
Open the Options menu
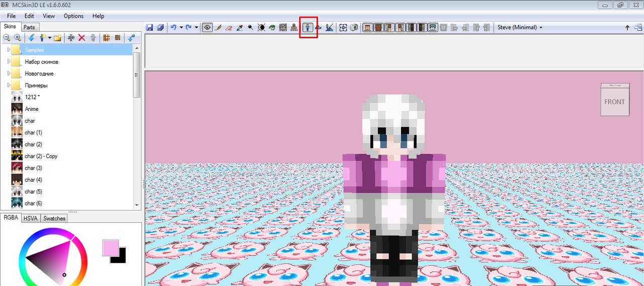tap(73, 16)
